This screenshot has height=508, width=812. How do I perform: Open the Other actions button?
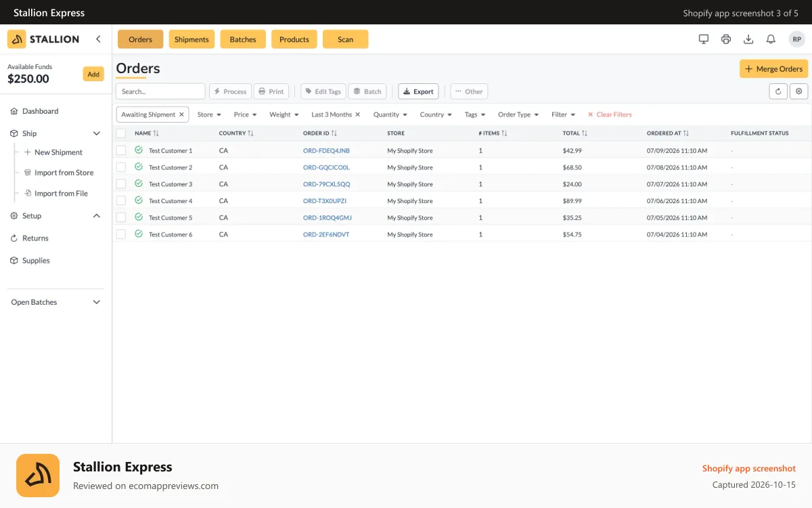pos(469,91)
